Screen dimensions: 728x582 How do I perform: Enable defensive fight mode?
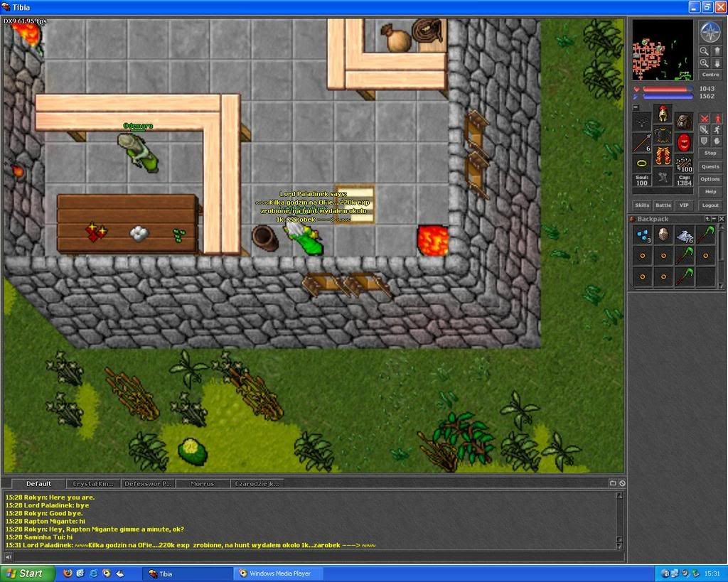(x=705, y=141)
